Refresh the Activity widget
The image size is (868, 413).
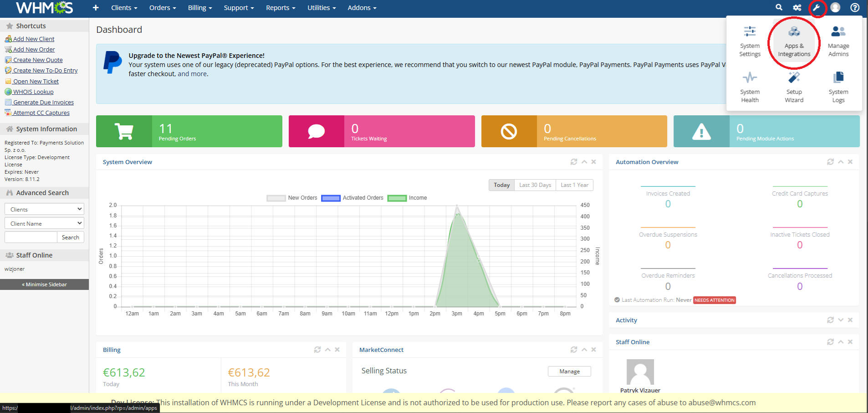pyautogui.click(x=830, y=320)
